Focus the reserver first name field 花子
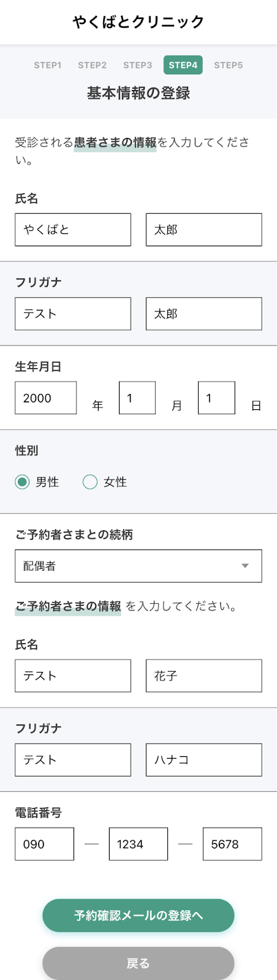277x980 pixels. tap(204, 676)
